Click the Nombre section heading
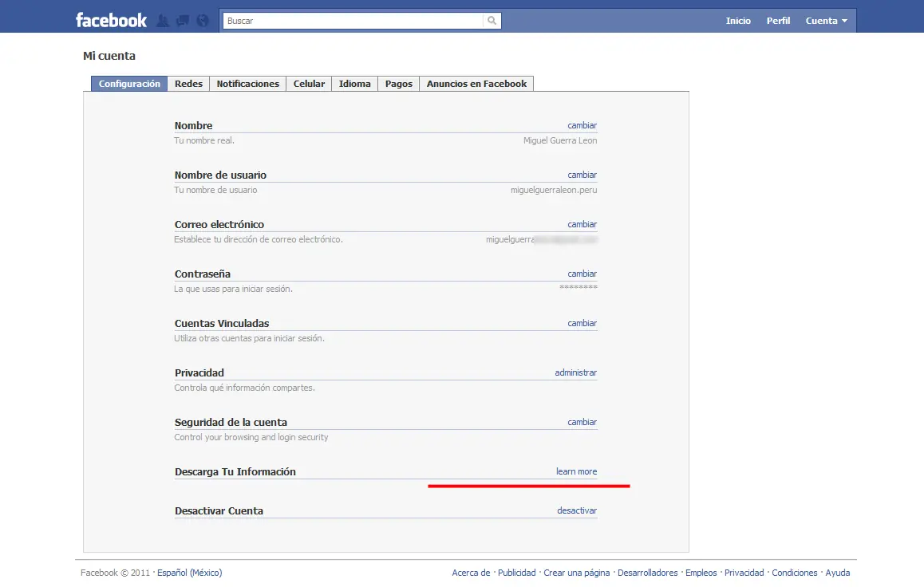Viewport: 924px width, 587px height. [x=193, y=125]
